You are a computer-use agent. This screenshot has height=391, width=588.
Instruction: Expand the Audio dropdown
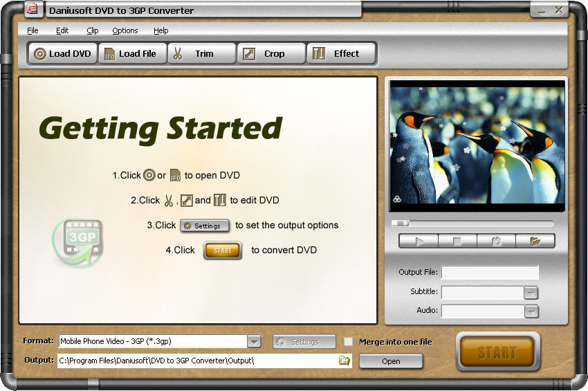[x=531, y=311]
